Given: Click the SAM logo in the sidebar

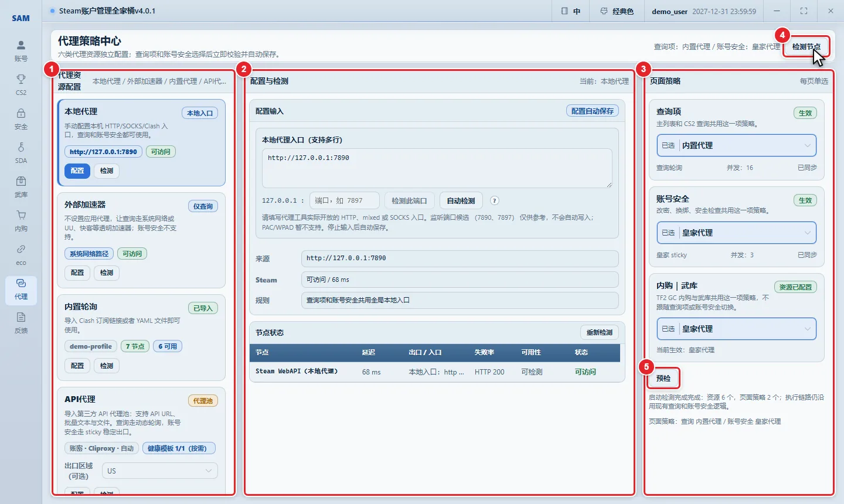Looking at the screenshot, I should (x=21, y=18).
